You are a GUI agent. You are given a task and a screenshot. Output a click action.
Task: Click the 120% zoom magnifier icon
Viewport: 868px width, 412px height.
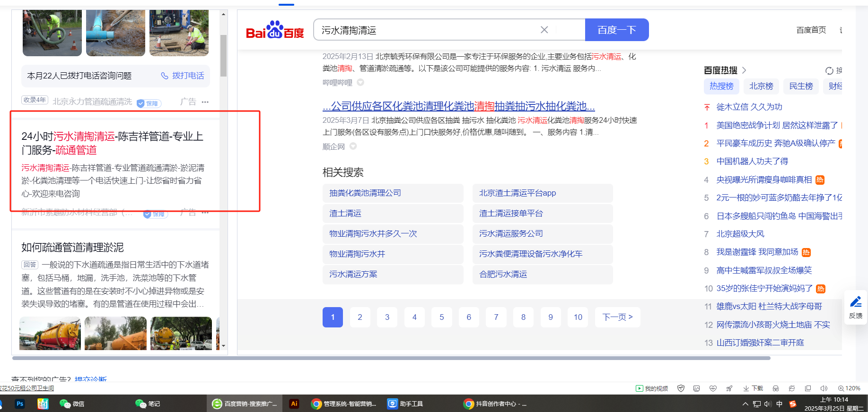click(841, 388)
